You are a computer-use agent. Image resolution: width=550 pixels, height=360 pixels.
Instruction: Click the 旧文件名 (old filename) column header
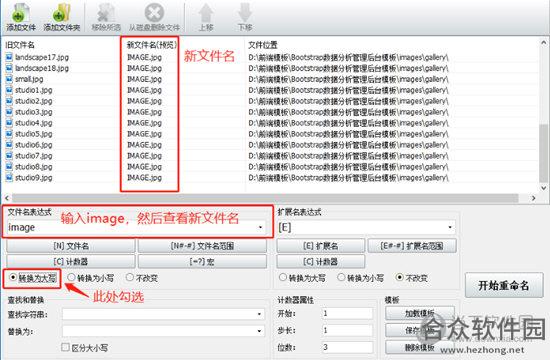point(20,45)
